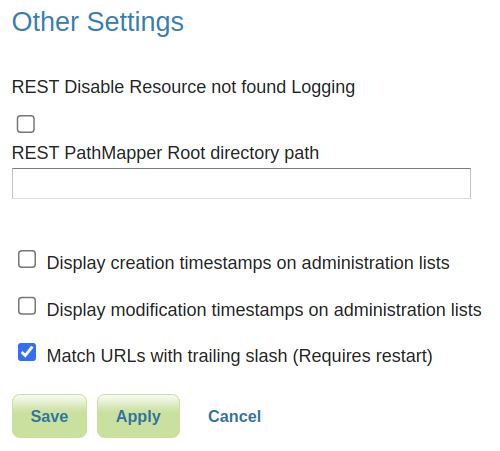Click the Display creation timestamps on administration lists text
Image resolution: width=500 pixels, height=451 pixels.
click(x=248, y=263)
